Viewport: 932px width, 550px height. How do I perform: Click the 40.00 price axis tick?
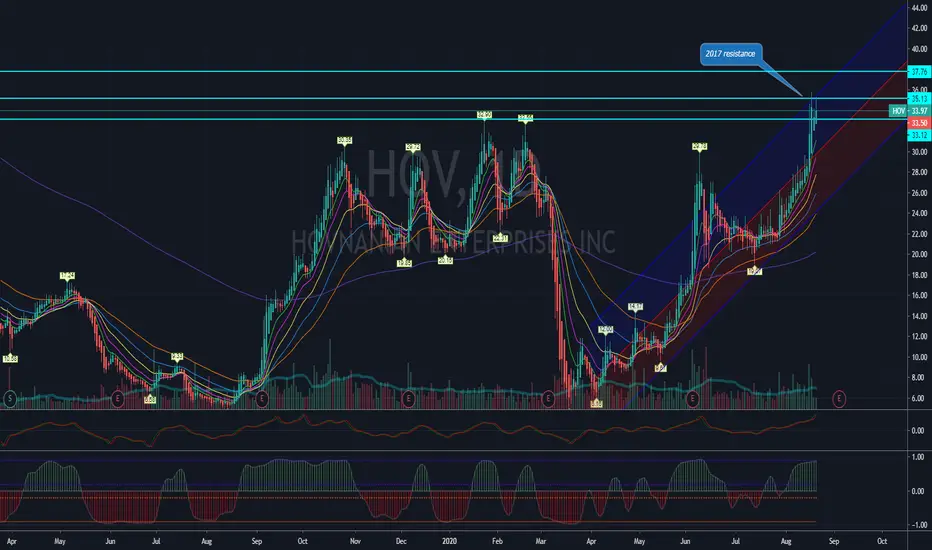pyautogui.click(x=920, y=49)
